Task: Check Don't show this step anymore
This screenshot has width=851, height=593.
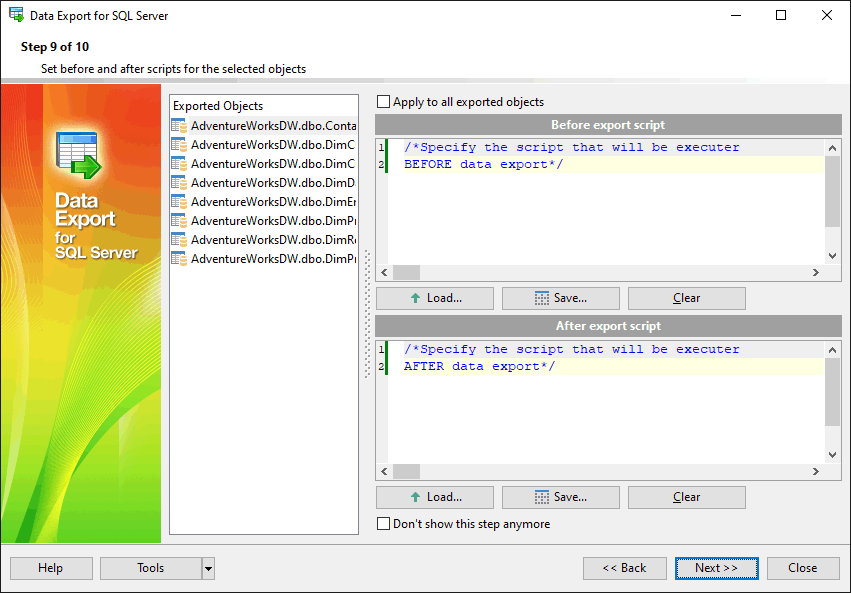Action: pyautogui.click(x=384, y=524)
